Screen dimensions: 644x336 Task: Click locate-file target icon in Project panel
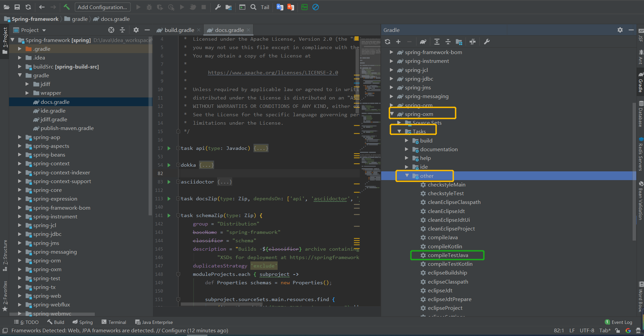pos(111,30)
